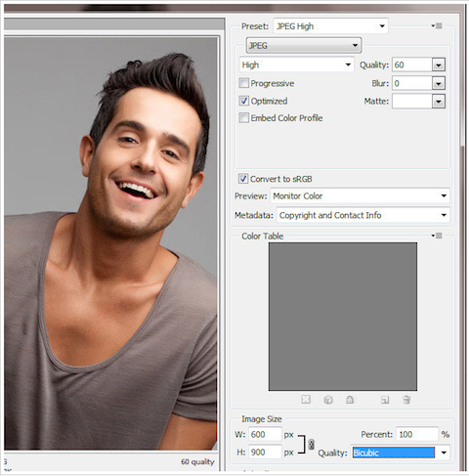
Task: Open the Color Table panel menu icon
Action: [x=437, y=236]
